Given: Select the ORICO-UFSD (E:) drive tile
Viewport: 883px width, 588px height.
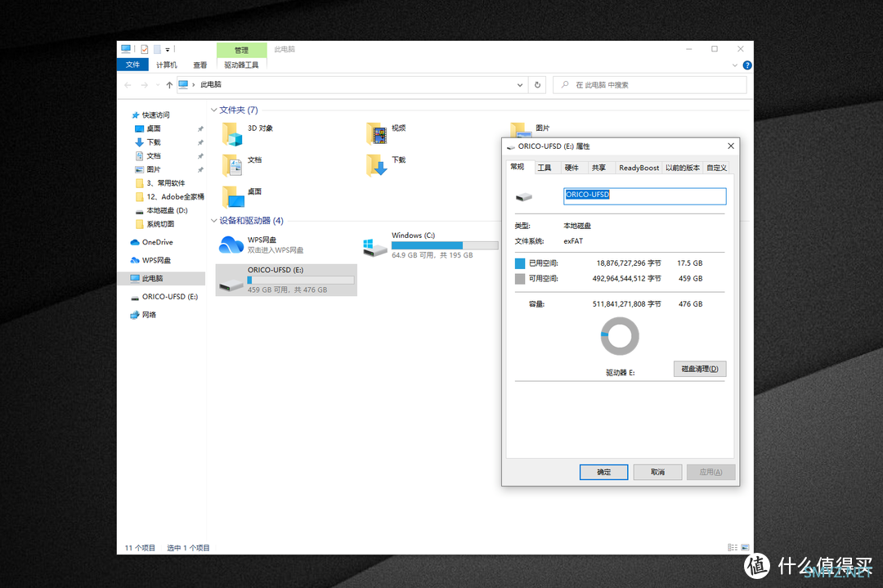Looking at the screenshot, I should click(286, 280).
